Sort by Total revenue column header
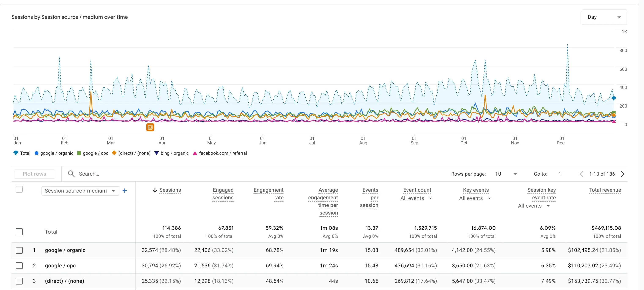Image resolution: width=644 pixels, height=290 pixels. click(605, 190)
